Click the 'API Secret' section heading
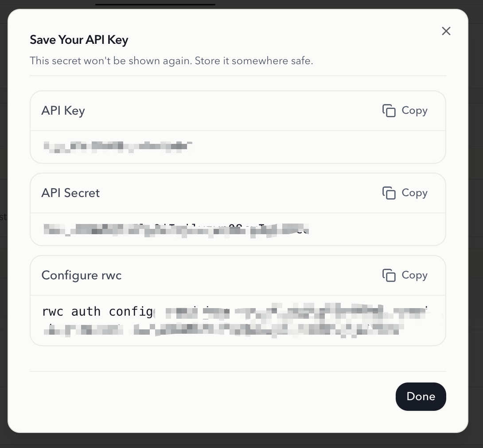Screen dimensions: 483x448 (x=70, y=193)
